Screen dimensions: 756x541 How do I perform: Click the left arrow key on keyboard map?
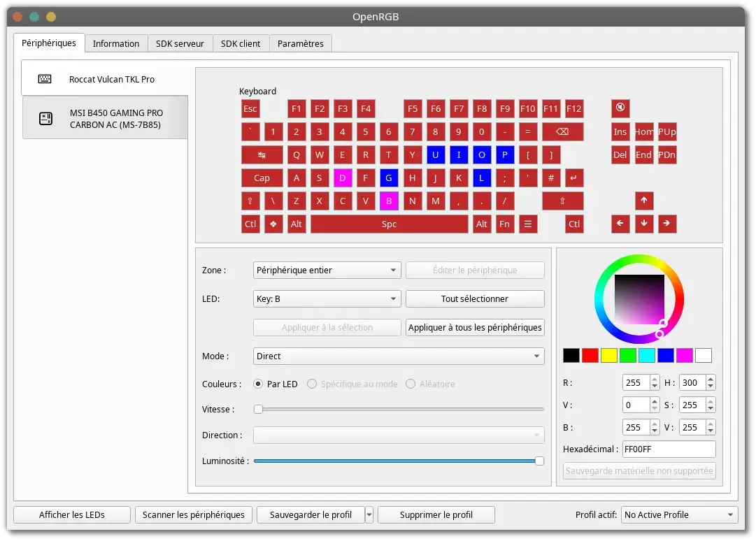point(620,224)
